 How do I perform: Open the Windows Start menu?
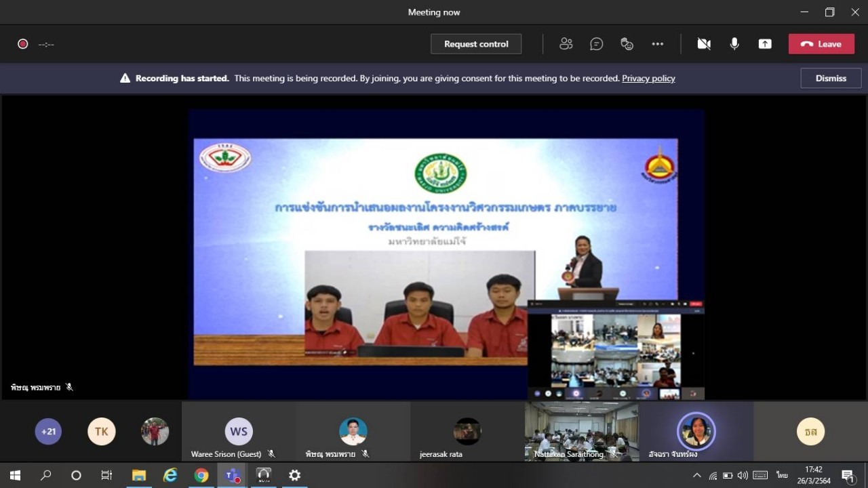pos(15,475)
